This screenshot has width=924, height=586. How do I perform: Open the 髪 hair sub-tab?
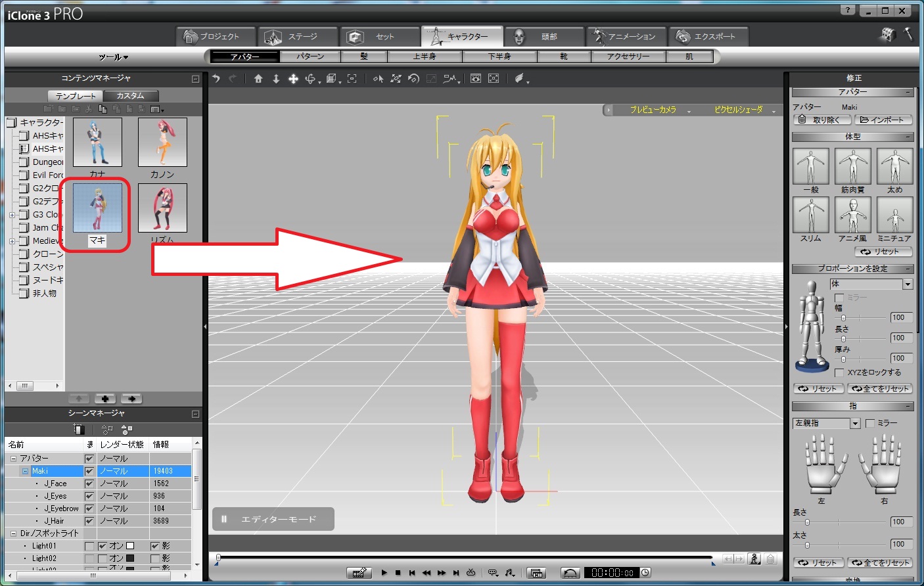tap(364, 56)
